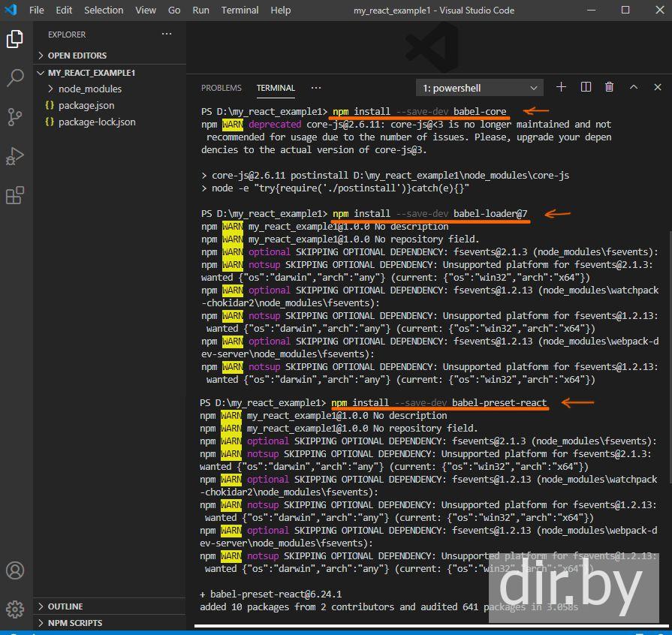Split the terminal pane
This screenshot has height=635, width=672.
(586, 88)
